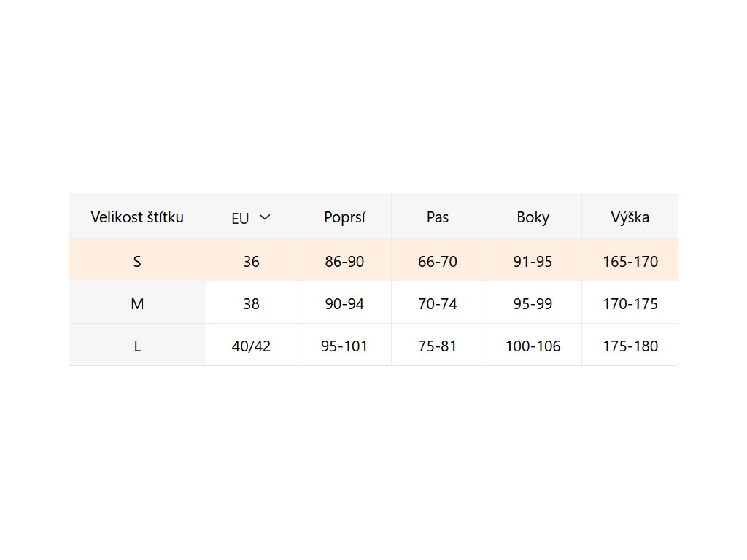747x560 pixels.
Task: Open the EU size system dropdown
Action: click(251, 217)
